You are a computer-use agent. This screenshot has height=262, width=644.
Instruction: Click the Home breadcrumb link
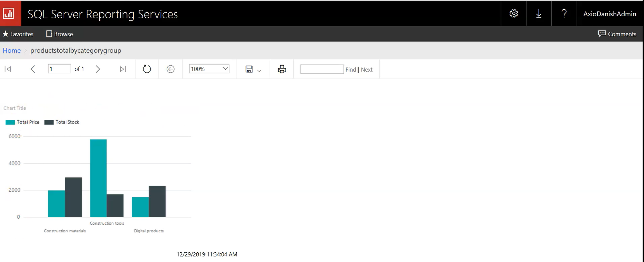click(12, 51)
